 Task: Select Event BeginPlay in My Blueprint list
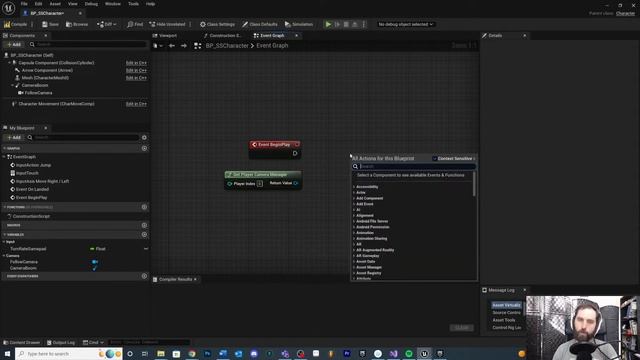31,198
